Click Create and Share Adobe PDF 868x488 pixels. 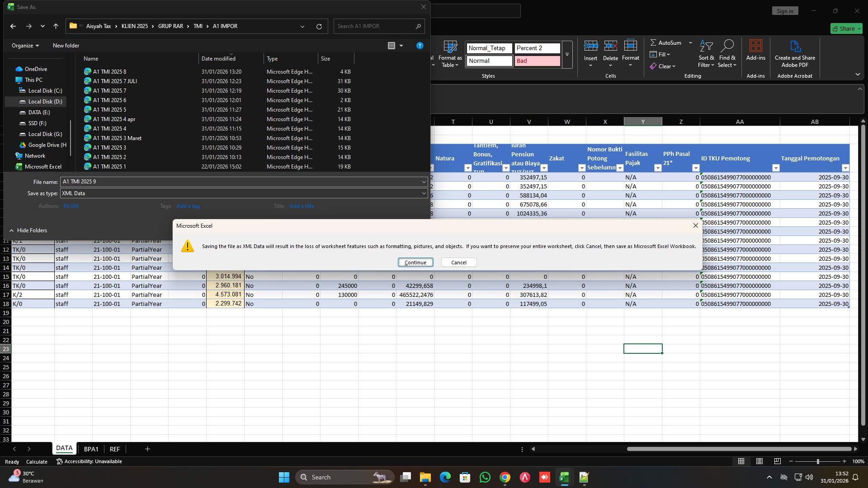795,53
